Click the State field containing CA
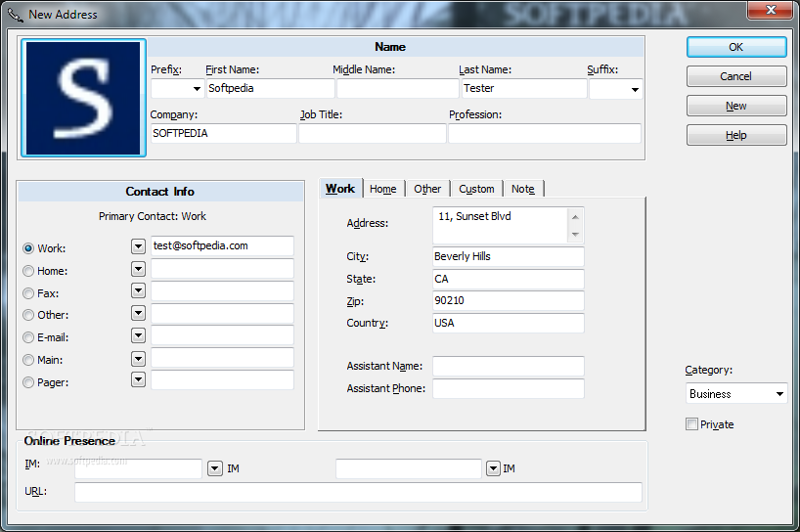The width and height of the screenshot is (800, 532). 509,279
